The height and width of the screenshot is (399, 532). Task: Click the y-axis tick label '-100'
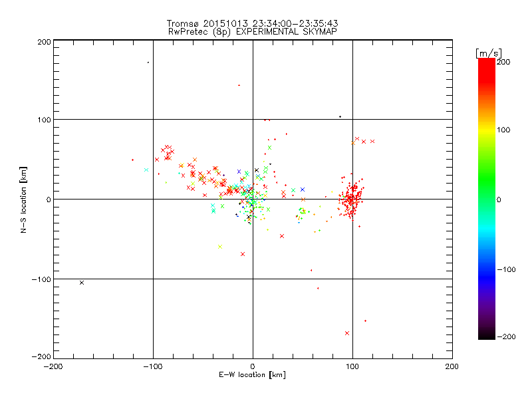(41, 279)
